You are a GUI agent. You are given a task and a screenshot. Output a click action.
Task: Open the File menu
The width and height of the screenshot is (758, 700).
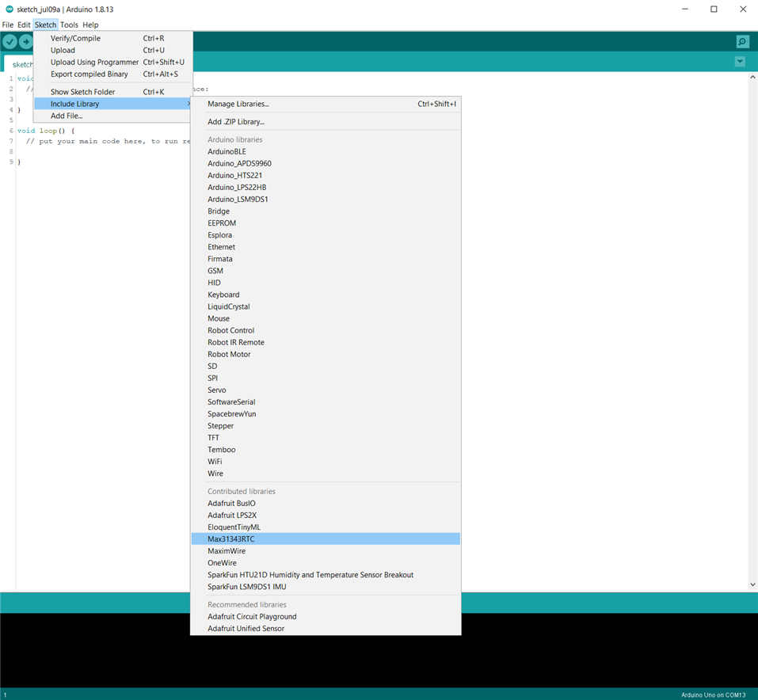8,25
